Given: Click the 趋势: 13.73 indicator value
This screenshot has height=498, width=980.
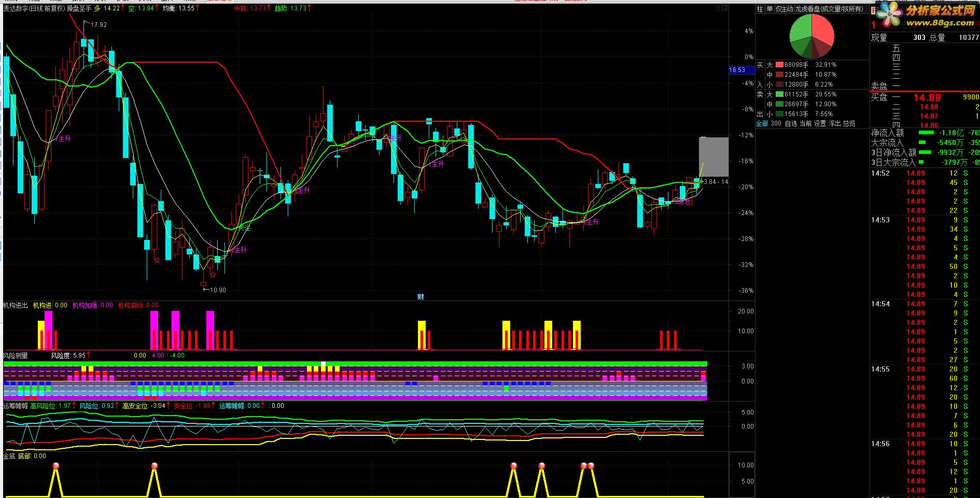Looking at the screenshot, I should [x=290, y=8].
